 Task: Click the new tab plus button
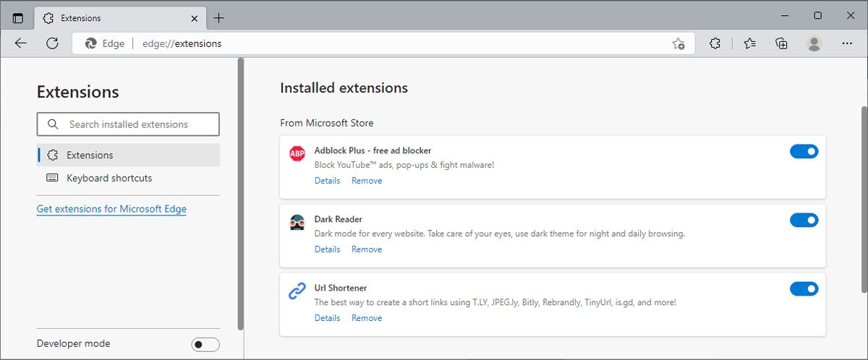(x=219, y=18)
